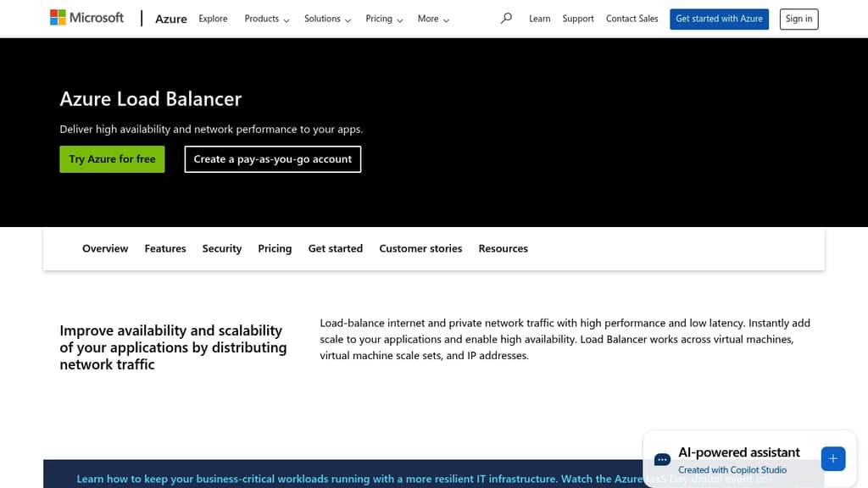The width and height of the screenshot is (868, 488).
Task: Switch to the Features tab
Action: coord(165,248)
